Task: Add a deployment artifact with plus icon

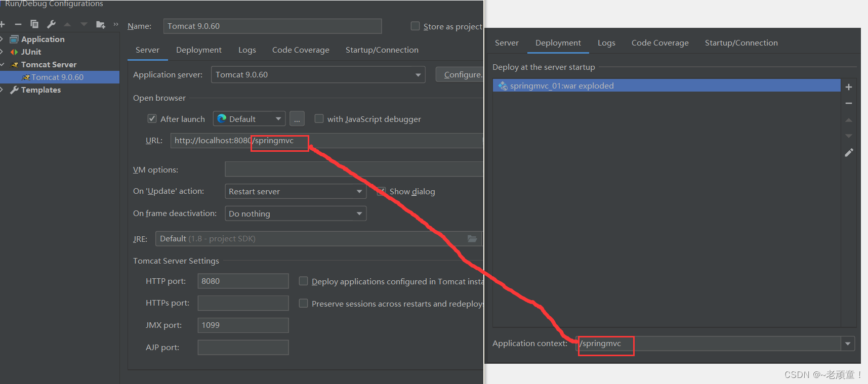Action: pos(849,87)
